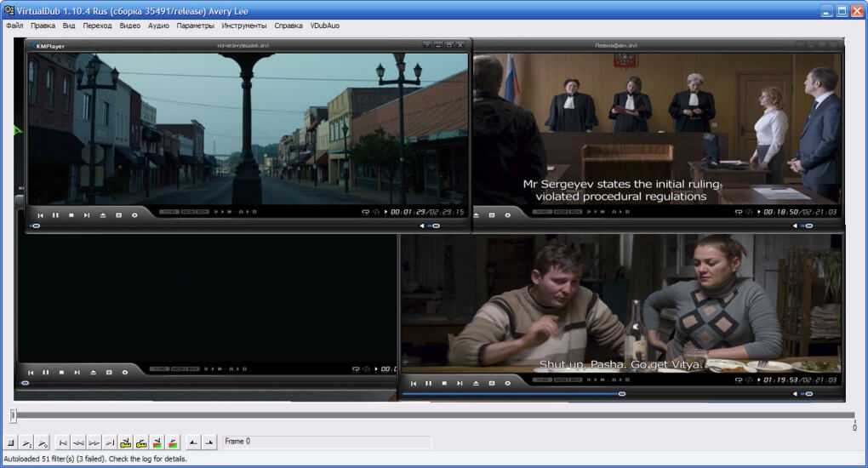Click the seek bar of bottom-right player
This screenshot has width=868, height=468.
click(511, 394)
